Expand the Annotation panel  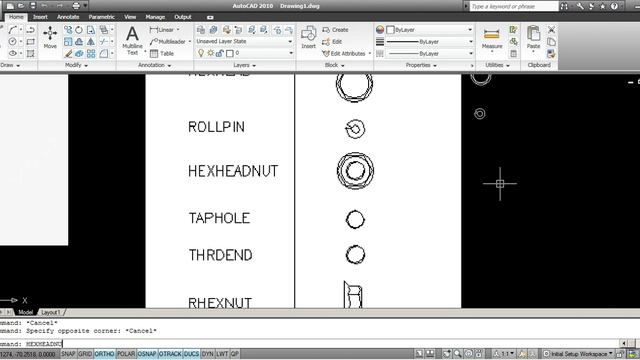coord(155,65)
